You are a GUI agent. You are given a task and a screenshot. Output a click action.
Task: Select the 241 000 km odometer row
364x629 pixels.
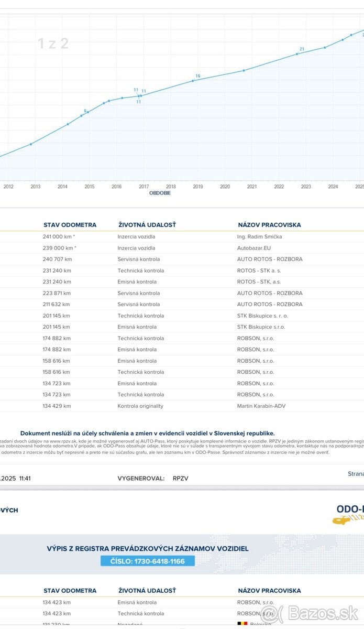pos(59,236)
